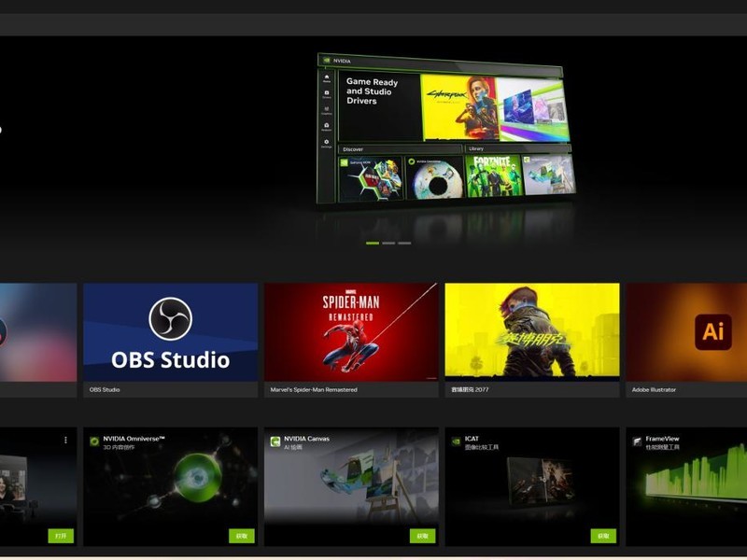Click the "Marvel's Spider-Man Remastered" caption text
Image resolution: width=747 pixels, height=560 pixels.
pos(314,389)
